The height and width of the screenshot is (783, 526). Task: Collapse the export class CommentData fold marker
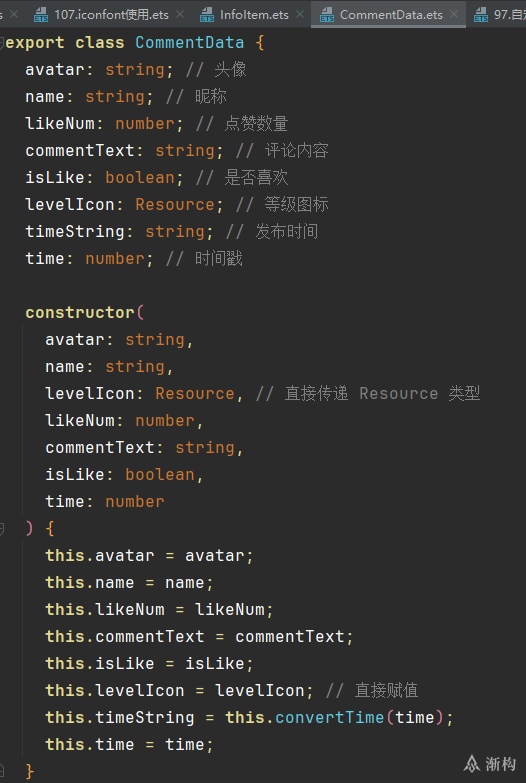[x=2, y=43]
